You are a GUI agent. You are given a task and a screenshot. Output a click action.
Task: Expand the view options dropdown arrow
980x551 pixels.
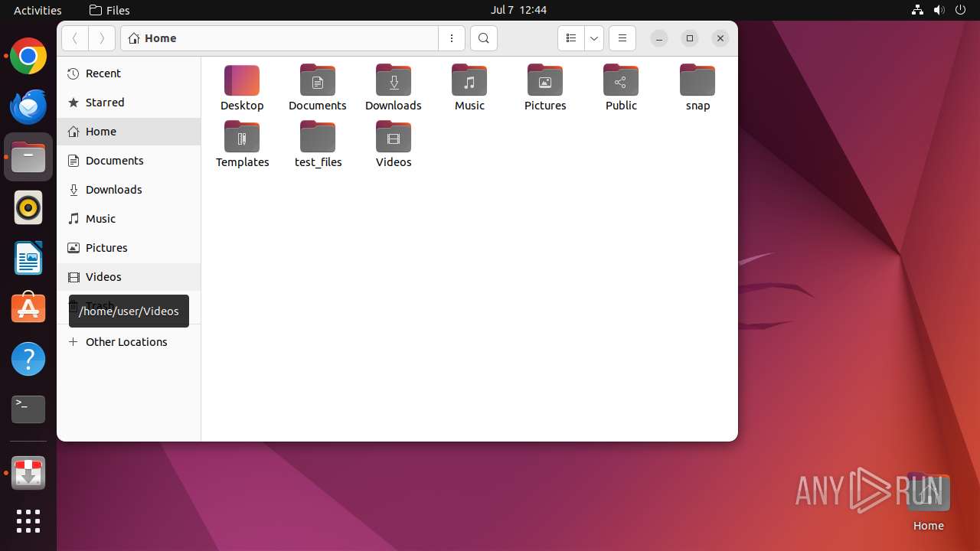point(594,38)
